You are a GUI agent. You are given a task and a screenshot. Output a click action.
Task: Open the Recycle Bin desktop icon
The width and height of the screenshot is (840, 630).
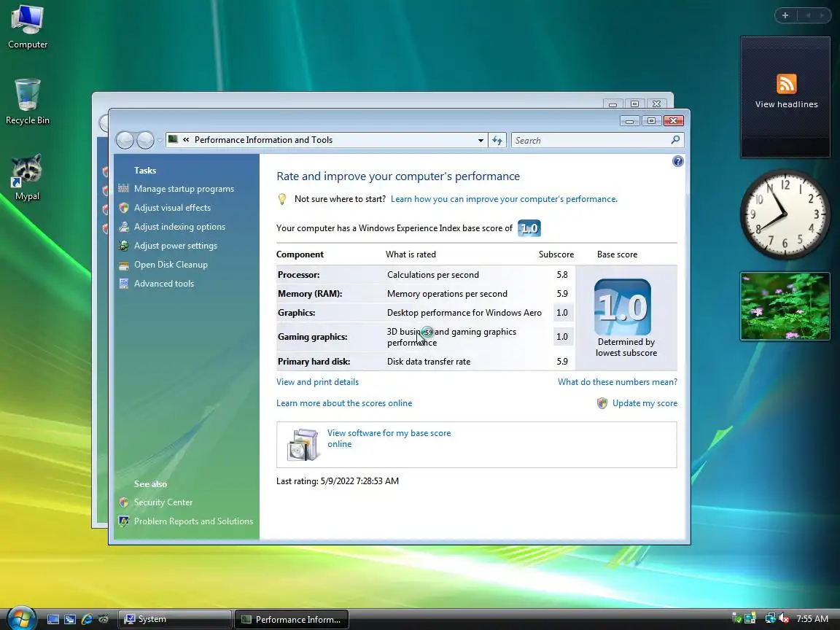(x=27, y=102)
